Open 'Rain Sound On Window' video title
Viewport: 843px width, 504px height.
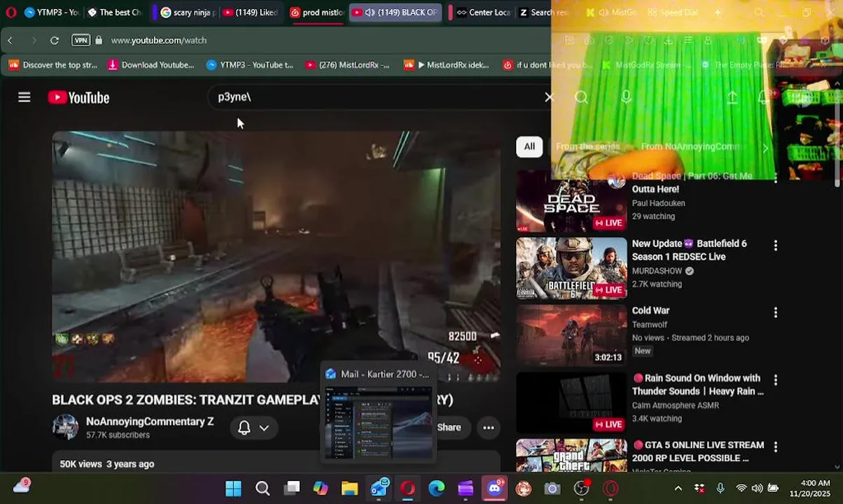tap(697, 384)
